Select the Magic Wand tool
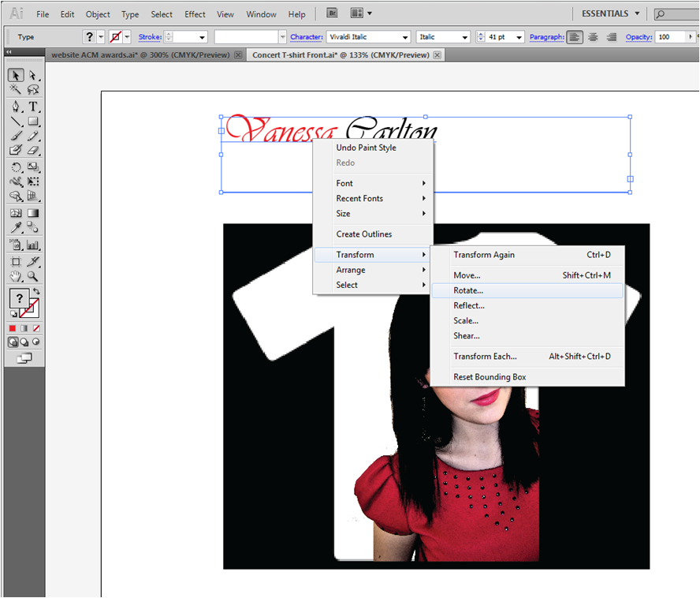The height and width of the screenshot is (598, 700). 16,89
